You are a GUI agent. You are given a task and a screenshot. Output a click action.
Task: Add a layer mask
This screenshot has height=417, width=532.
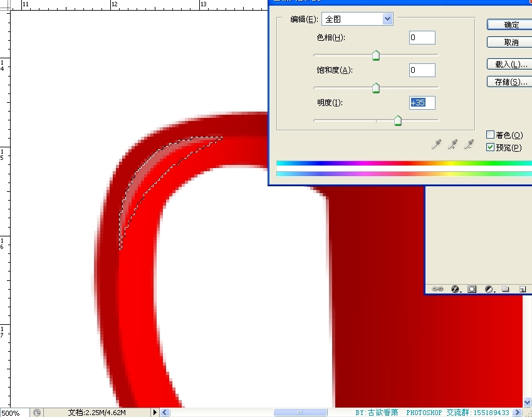click(x=472, y=289)
